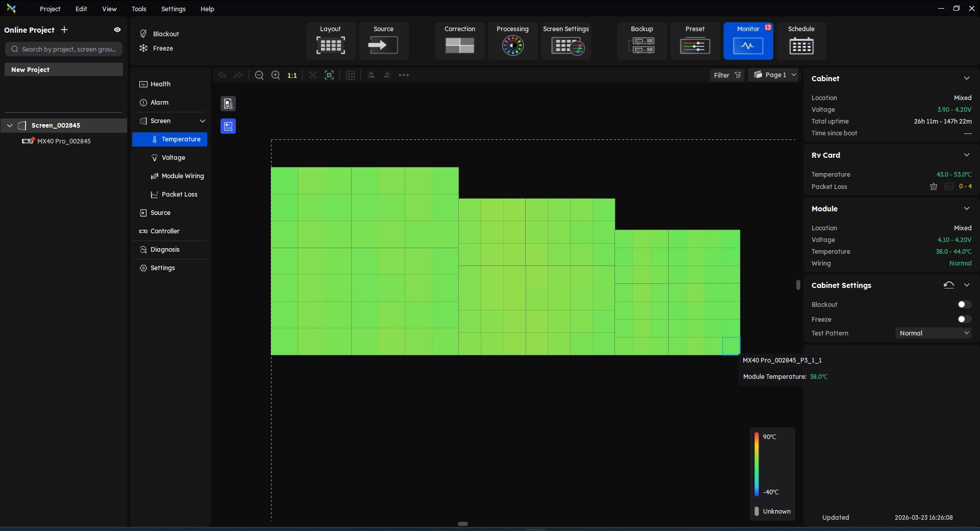Click the zoom in magnifier icon
This screenshot has width=980, height=531.
[276, 76]
